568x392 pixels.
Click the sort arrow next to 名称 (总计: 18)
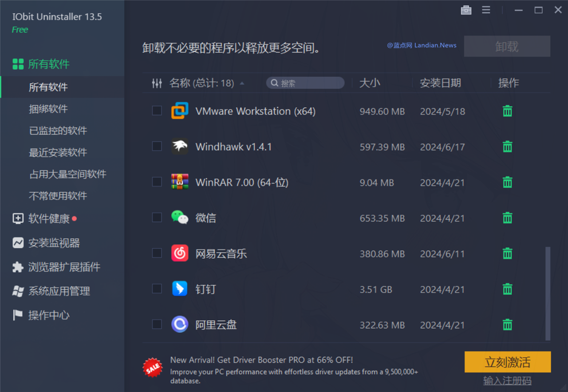pyautogui.click(x=242, y=83)
